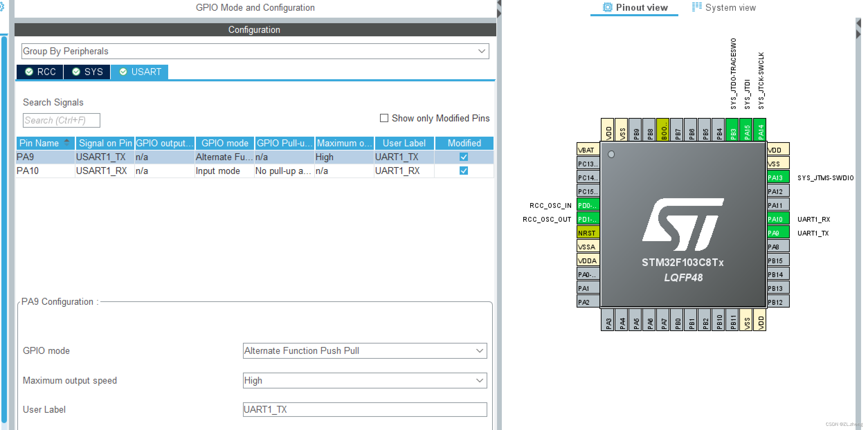Open the Maximum output speed dropdown
The height and width of the screenshot is (430, 868).
(x=365, y=381)
